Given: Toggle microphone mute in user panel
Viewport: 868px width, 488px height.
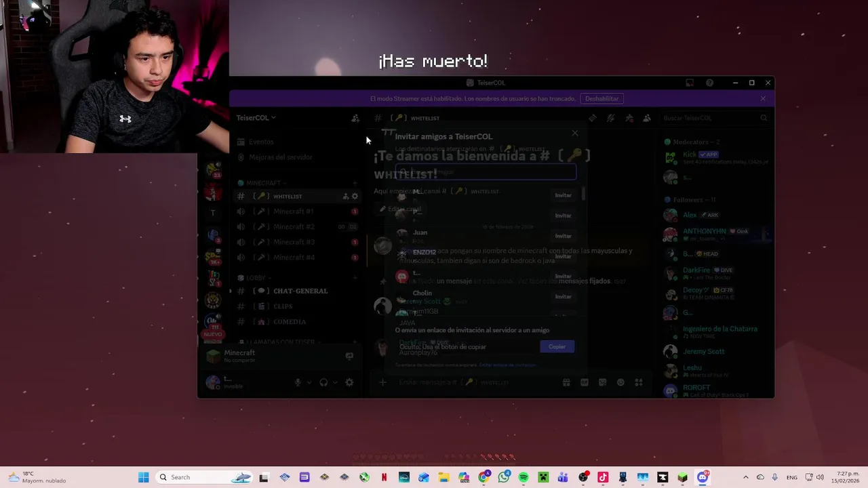Looking at the screenshot, I should tap(297, 383).
